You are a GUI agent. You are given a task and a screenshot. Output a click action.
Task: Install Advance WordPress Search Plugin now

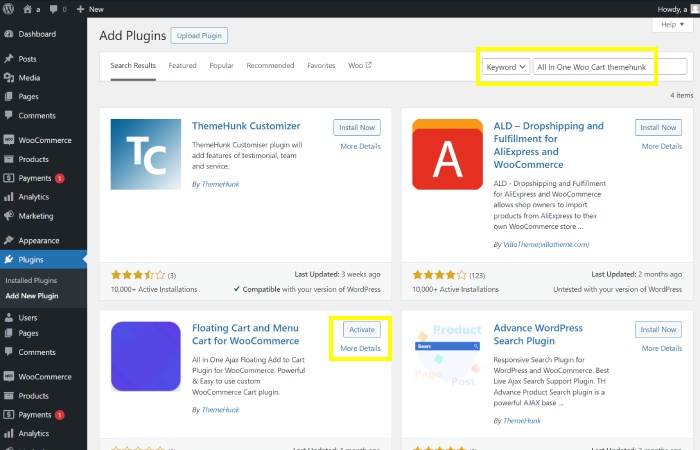point(658,329)
